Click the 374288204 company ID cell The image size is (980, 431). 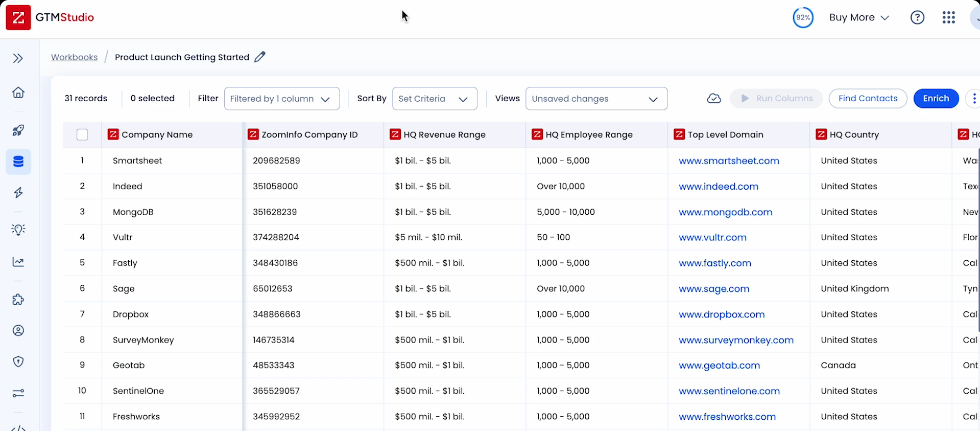(x=314, y=237)
